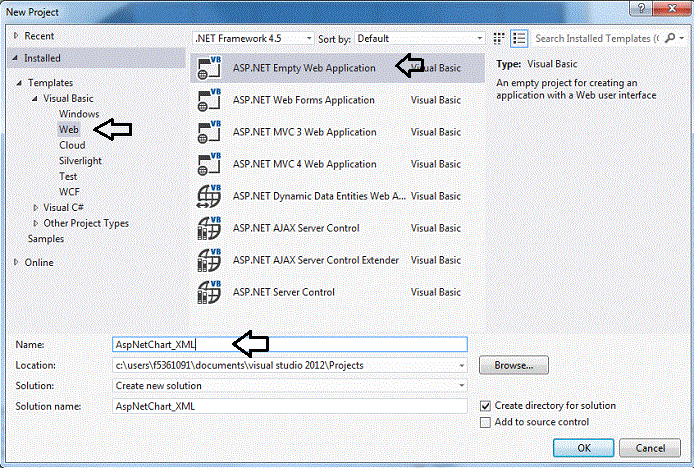Click the Solution name input field

[290, 406]
